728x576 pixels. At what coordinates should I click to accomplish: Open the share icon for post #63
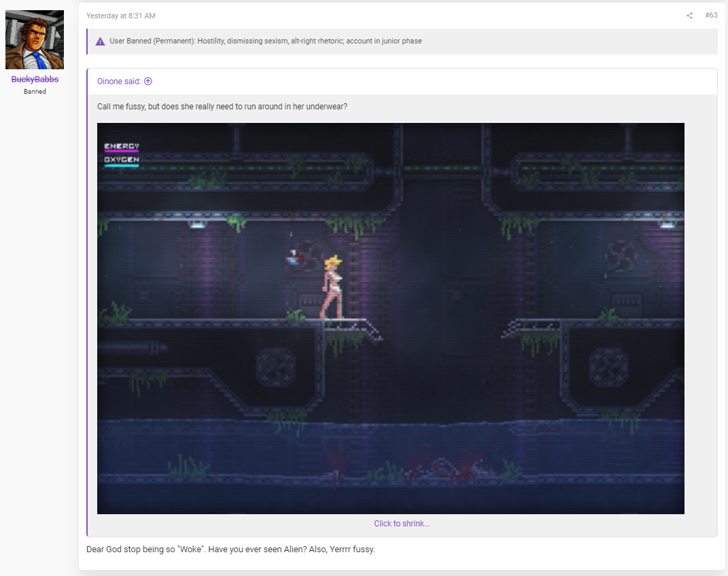coord(689,16)
